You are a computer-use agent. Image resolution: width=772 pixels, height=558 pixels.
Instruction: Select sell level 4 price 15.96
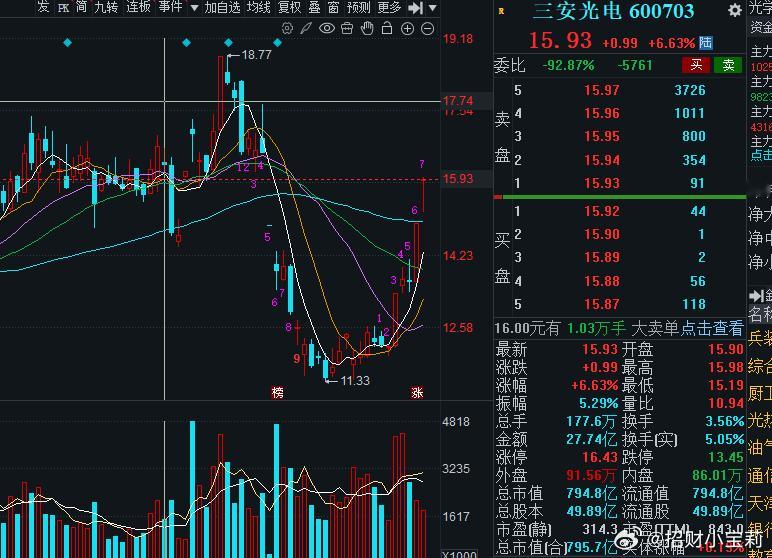coord(602,113)
